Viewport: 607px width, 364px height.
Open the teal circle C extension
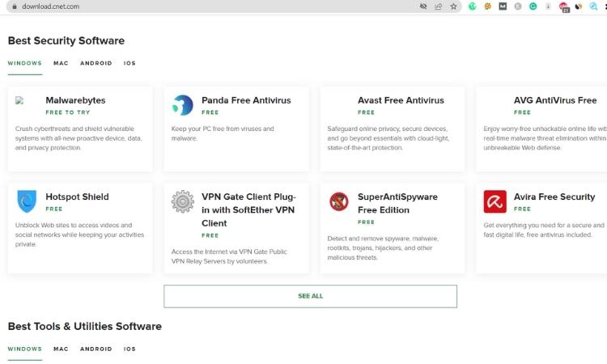(x=533, y=6)
